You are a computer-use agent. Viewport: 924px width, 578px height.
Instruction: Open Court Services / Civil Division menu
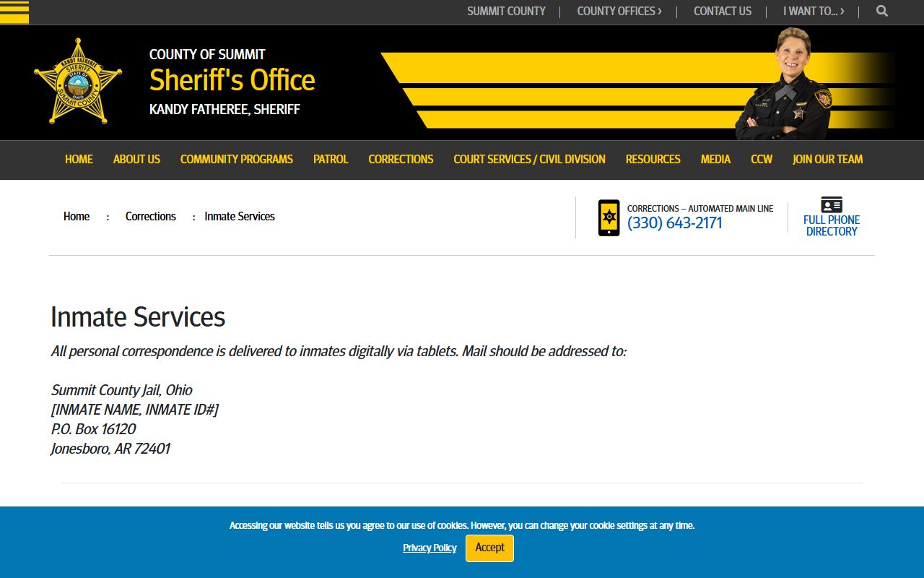pos(529,159)
